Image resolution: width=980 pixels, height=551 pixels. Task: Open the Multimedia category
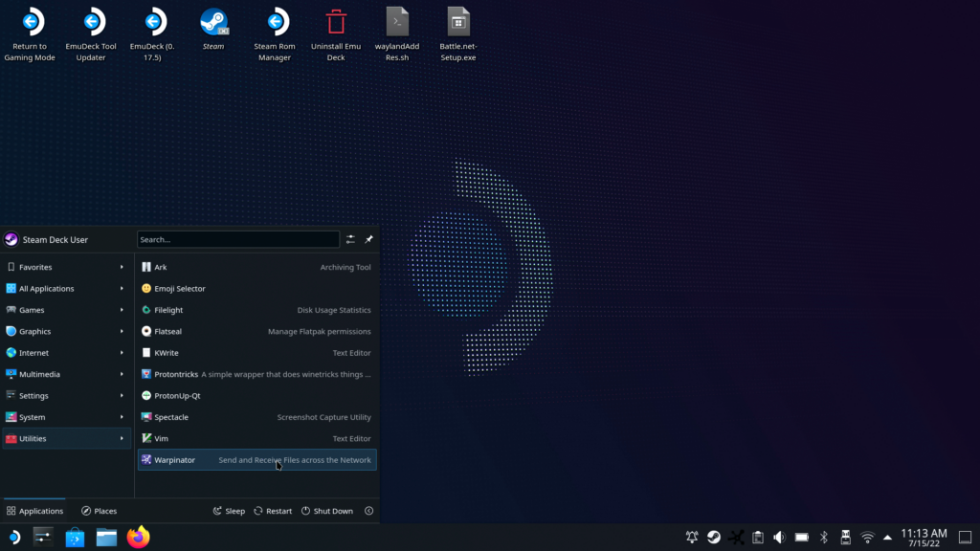pos(66,374)
